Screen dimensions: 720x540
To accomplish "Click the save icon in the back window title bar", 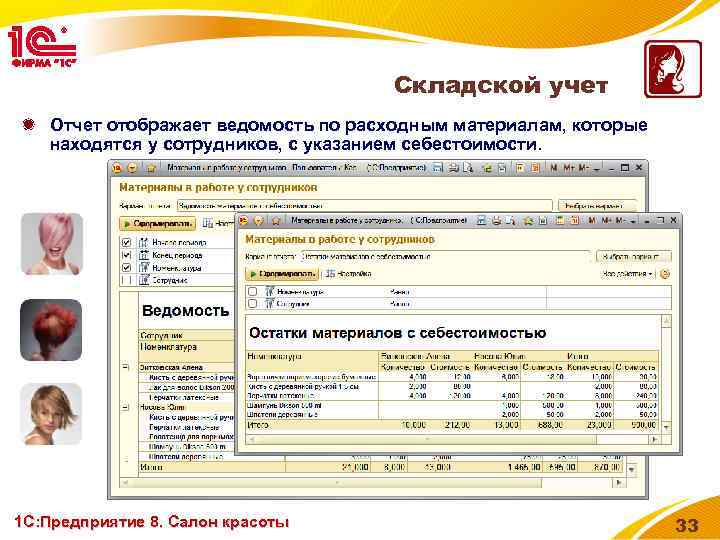I will 438,168.
